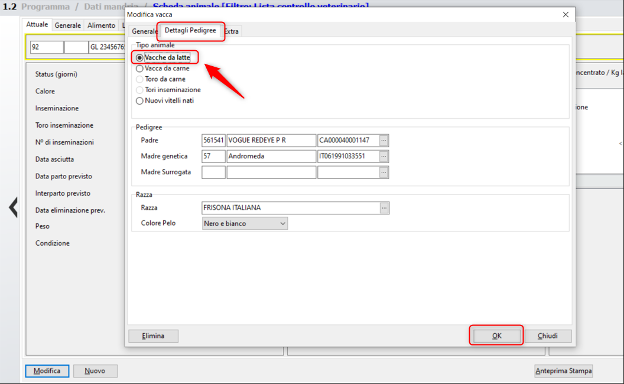Image resolution: width=624 pixels, height=384 pixels.
Task: Click N° di inseminazioni label
Action: [64, 142]
